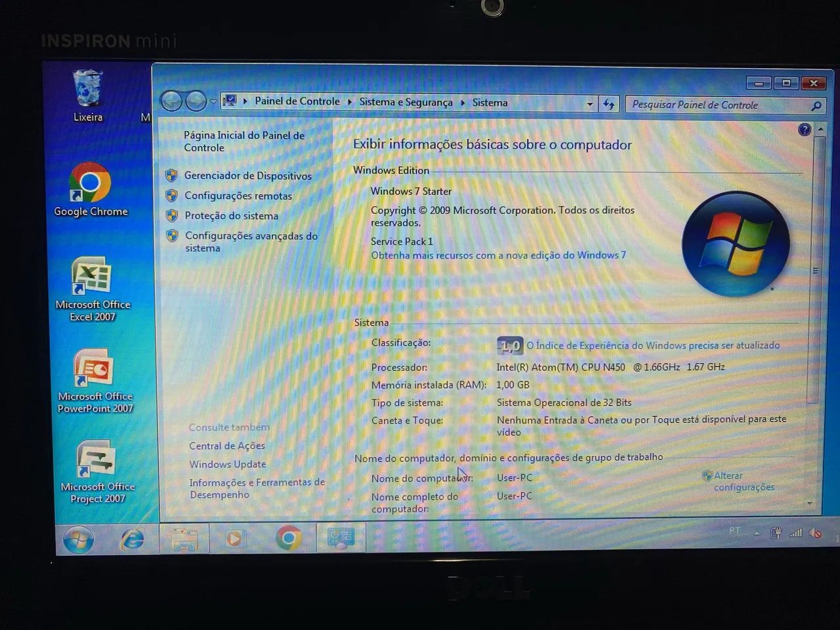The width and height of the screenshot is (840, 630).
Task: Open the Windows Start menu orb
Action: coord(79,540)
